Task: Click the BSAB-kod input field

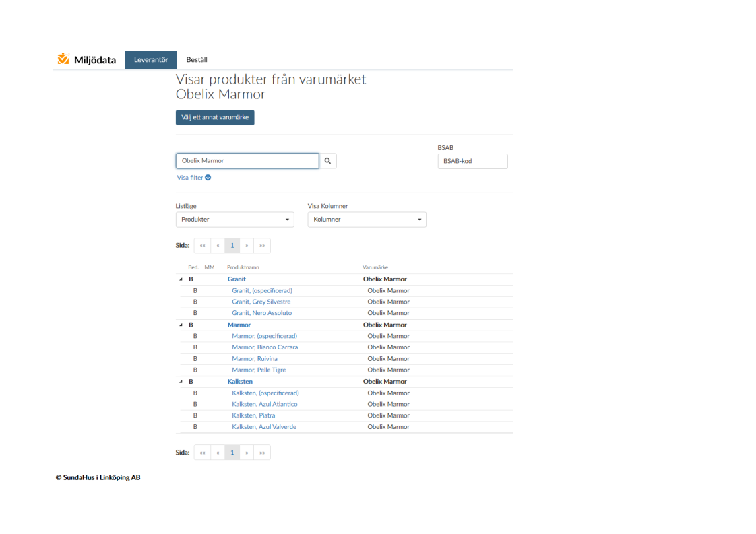Action: click(472, 162)
